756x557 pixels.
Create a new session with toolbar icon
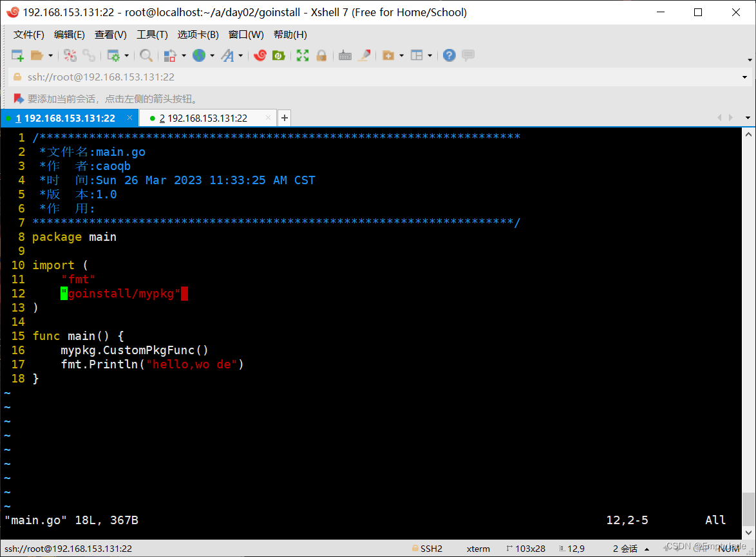coord(17,55)
